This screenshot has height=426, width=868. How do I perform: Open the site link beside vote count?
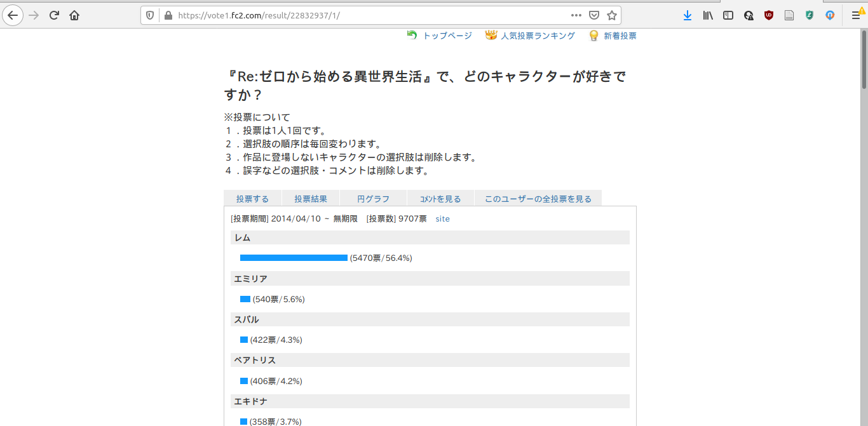[x=442, y=218]
